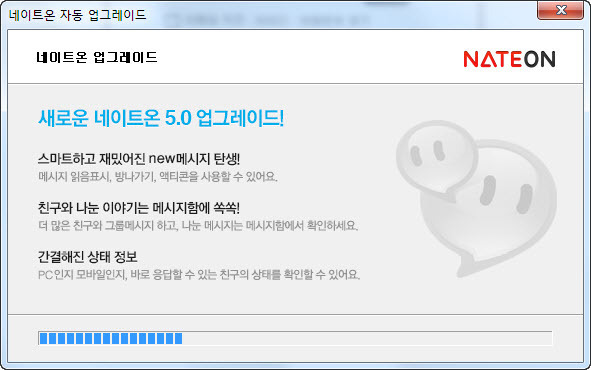Click the NATEON logo
591x370 pixels.
point(509,59)
